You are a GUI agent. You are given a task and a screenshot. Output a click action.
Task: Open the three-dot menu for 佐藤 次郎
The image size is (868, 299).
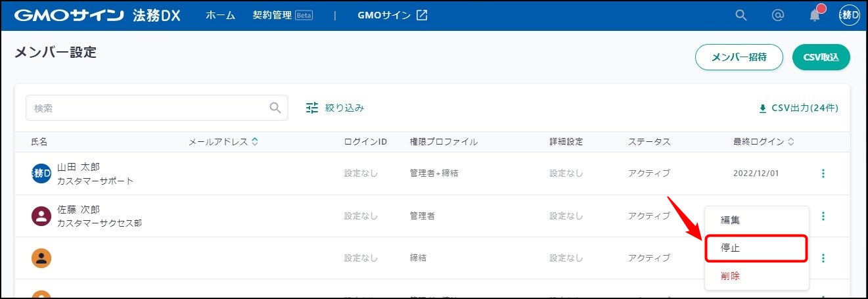click(823, 216)
